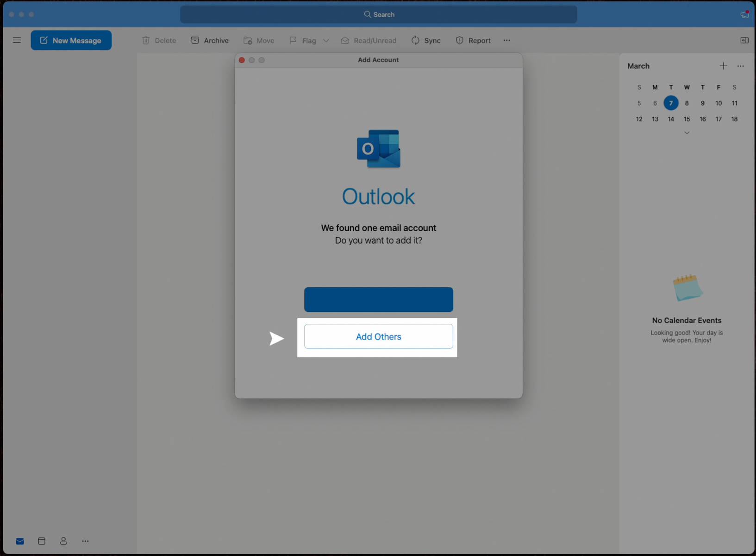Open People contacts icon
The height and width of the screenshot is (556, 756).
63,541
